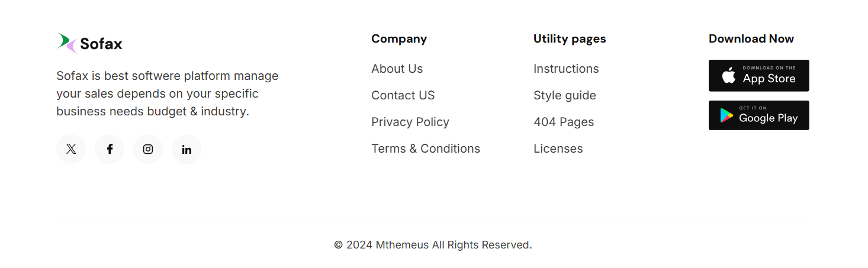This screenshot has width=868, height=268.
Task: Open the X (Twitter) social icon
Action: coord(71,149)
